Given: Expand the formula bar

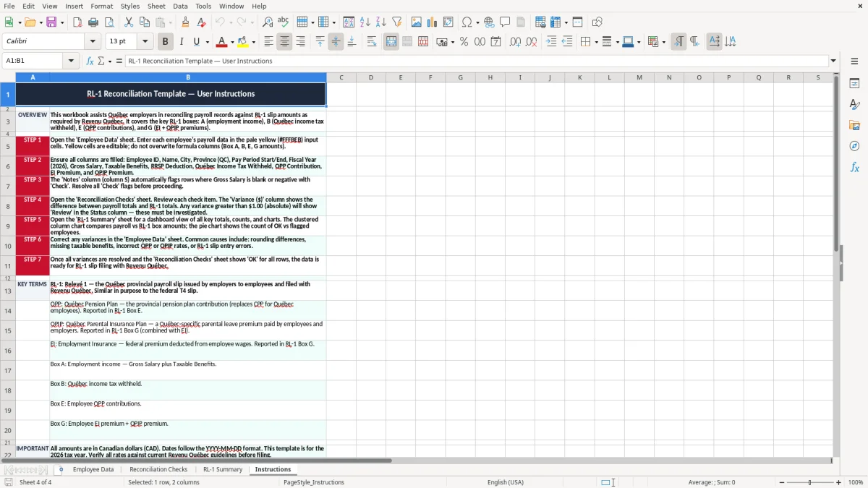Looking at the screenshot, I should (833, 61).
